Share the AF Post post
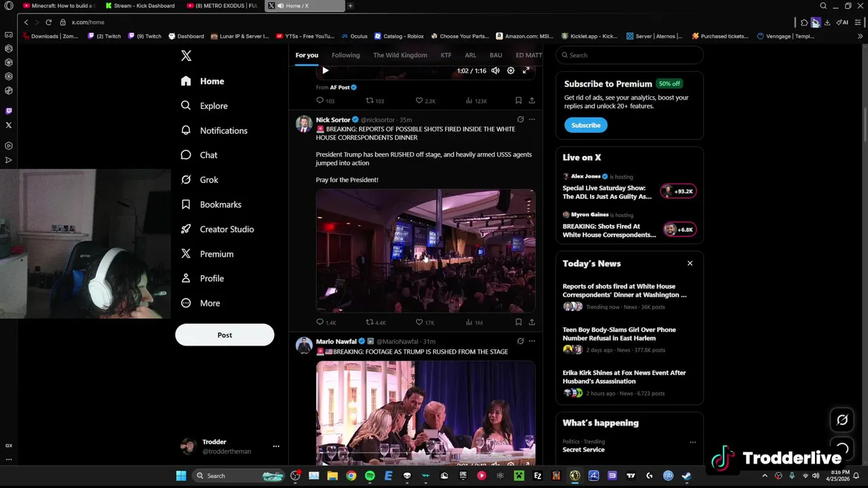 click(x=532, y=100)
